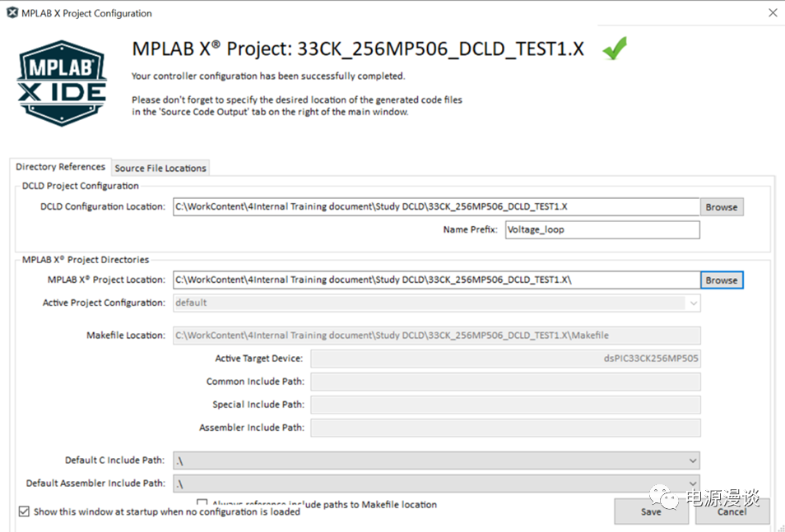The height and width of the screenshot is (532, 785).
Task: Switch to the Directory References tab
Action: [x=61, y=167]
